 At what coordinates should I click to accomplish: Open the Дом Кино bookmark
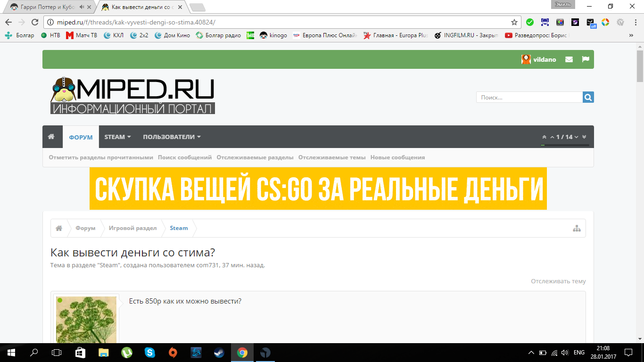point(172,35)
